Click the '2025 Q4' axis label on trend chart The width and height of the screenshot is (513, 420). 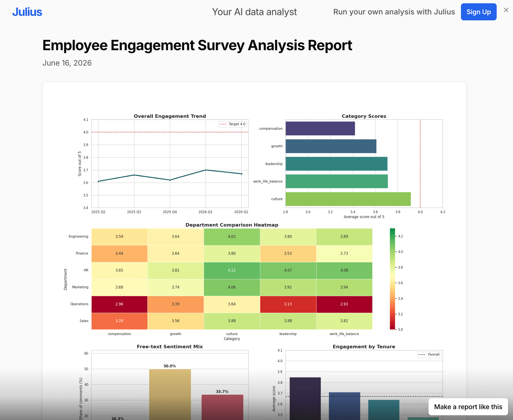pos(170,212)
